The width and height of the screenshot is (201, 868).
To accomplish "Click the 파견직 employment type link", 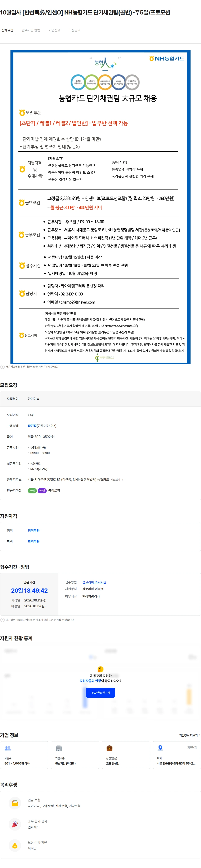I will pos(32,426).
